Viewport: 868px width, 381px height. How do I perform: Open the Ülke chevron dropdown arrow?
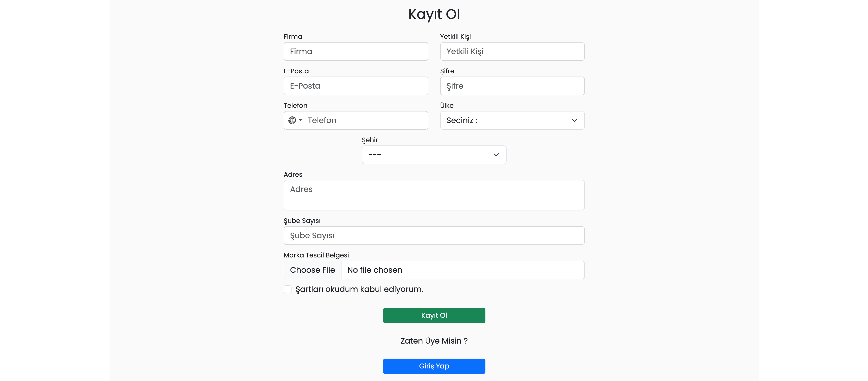[574, 120]
